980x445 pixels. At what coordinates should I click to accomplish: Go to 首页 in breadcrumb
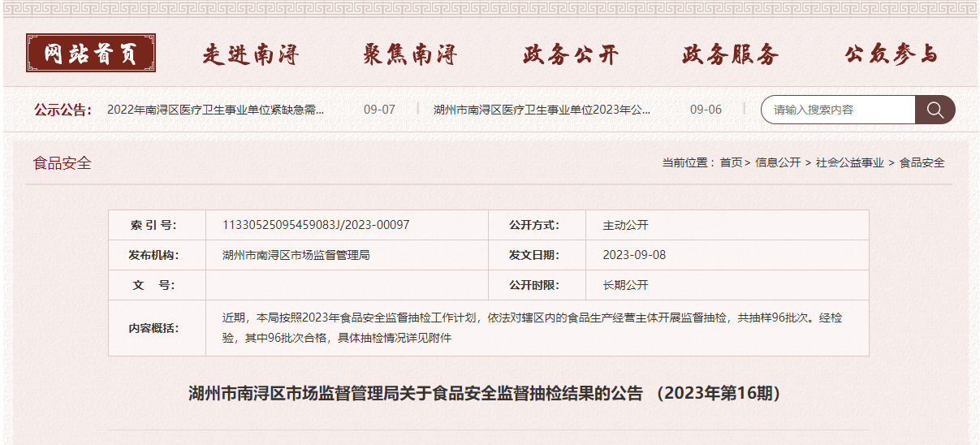tap(731, 162)
